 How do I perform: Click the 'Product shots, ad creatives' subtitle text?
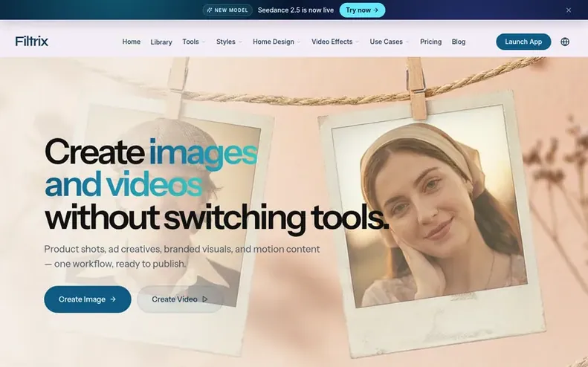coord(182,256)
